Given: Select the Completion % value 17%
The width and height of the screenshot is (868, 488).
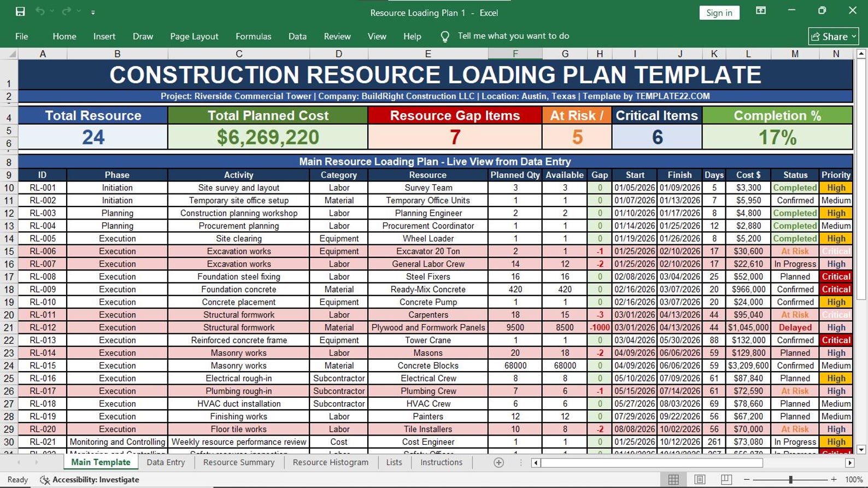Looking at the screenshot, I should pos(777,137).
